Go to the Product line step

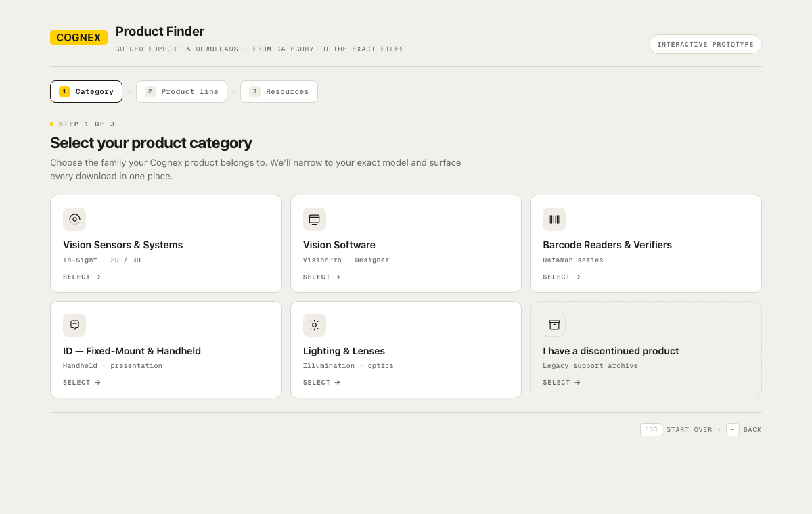pyautogui.click(x=181, y=92)
